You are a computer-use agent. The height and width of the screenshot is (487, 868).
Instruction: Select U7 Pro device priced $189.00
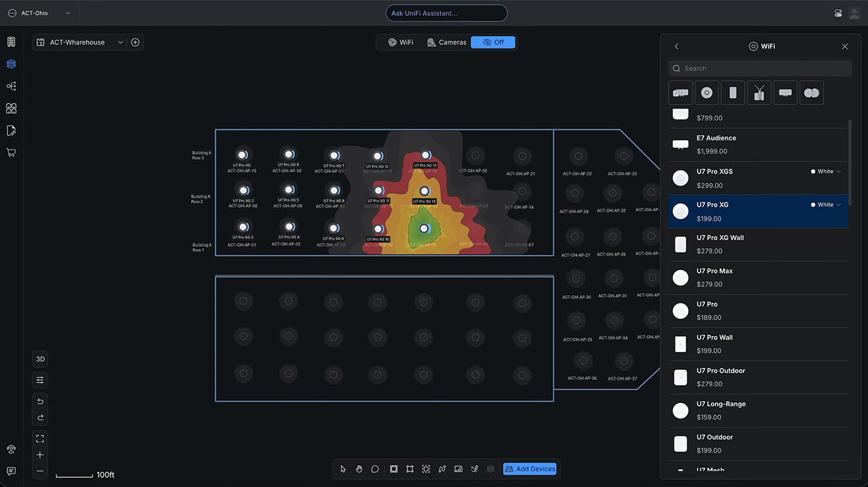758,311
